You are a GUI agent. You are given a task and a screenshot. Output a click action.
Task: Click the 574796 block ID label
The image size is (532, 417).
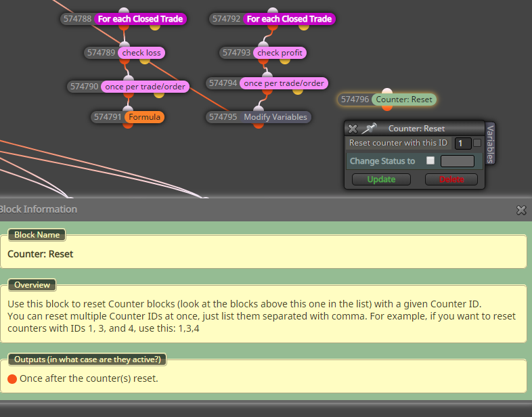(355, 100)
